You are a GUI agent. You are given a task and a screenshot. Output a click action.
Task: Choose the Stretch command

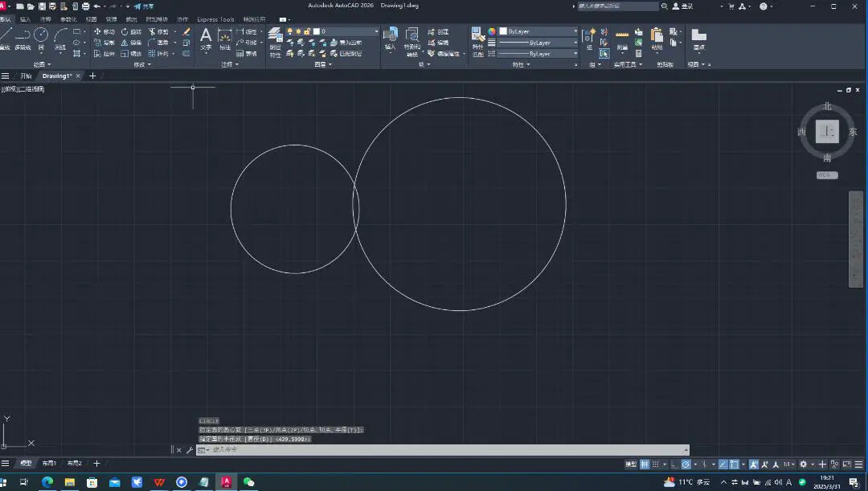point(104,54)
